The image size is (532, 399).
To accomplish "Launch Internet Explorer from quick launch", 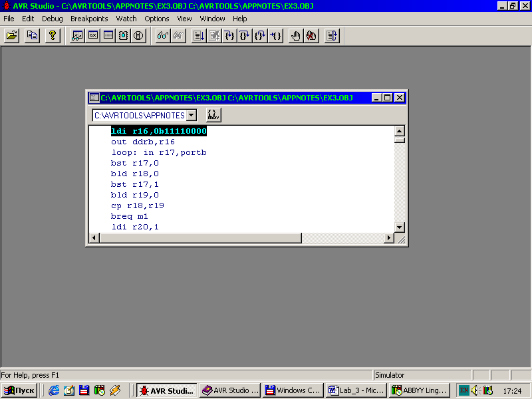I will pos(54,390).
